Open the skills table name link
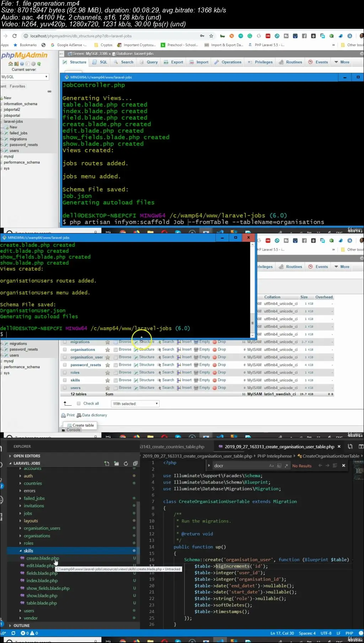 (75, 380)
